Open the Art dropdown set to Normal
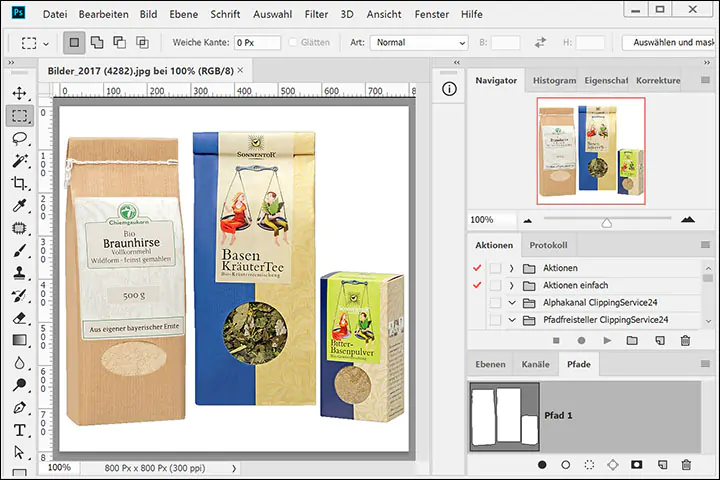Viewport: 720px width, 480px height. coord(419,43)
